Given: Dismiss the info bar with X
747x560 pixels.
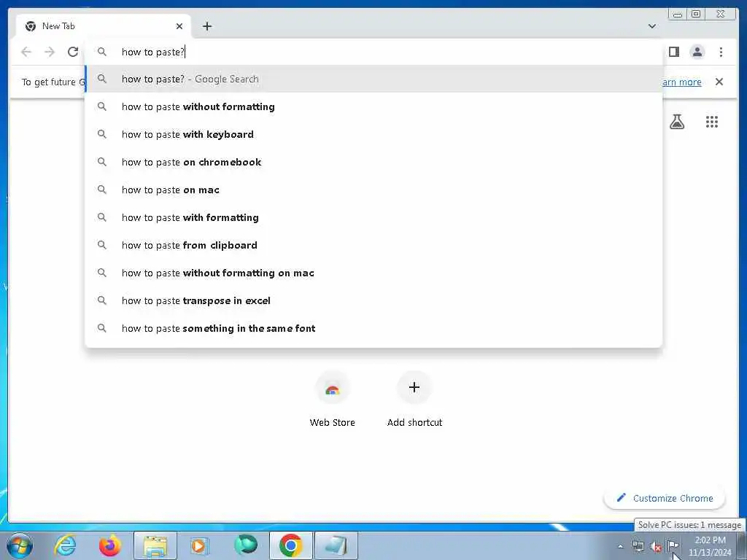Looking at the screenshot, I should point(719,82).
